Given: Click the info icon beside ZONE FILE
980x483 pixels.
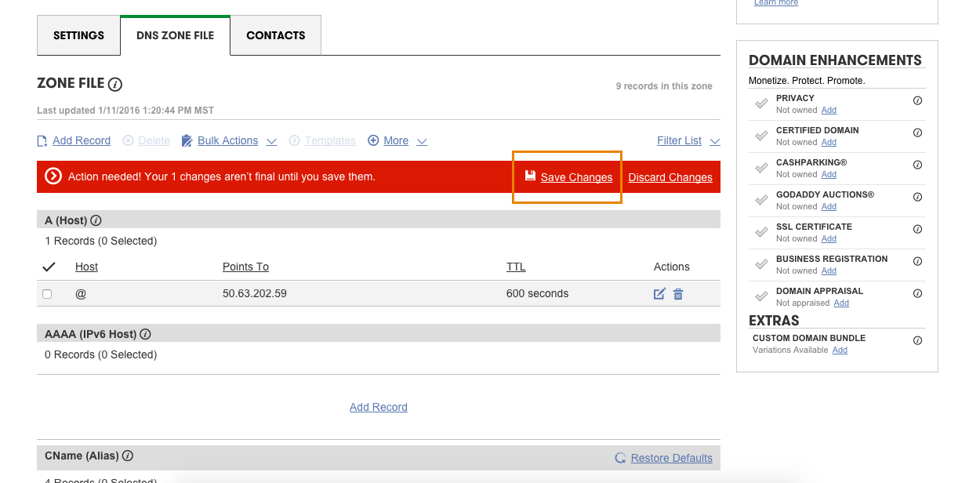Looking at the screenshot, I should [115, 84].
